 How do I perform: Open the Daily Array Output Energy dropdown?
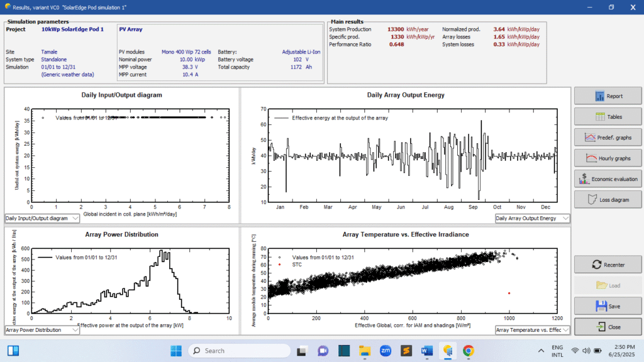pos(532,218)
